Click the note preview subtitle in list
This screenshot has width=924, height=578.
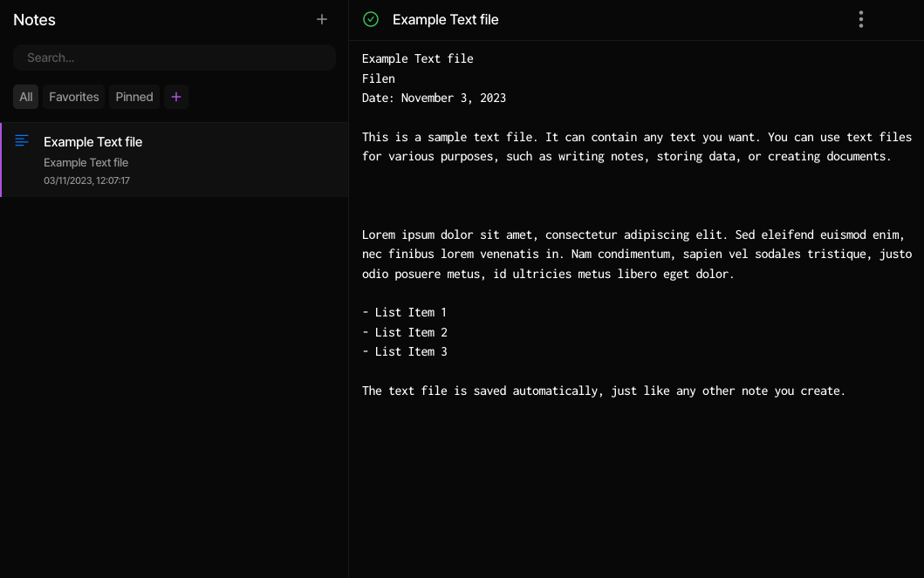[x=86, y=162]
